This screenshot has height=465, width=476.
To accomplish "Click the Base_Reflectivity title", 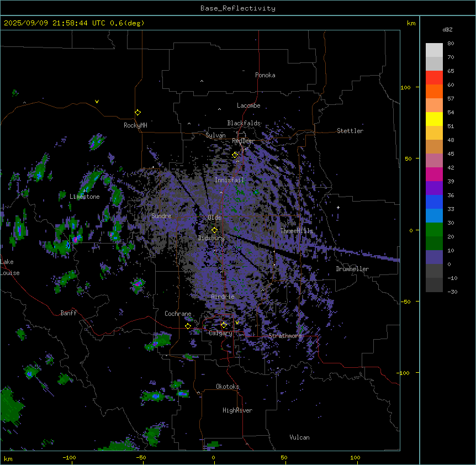I will [238, 8].
